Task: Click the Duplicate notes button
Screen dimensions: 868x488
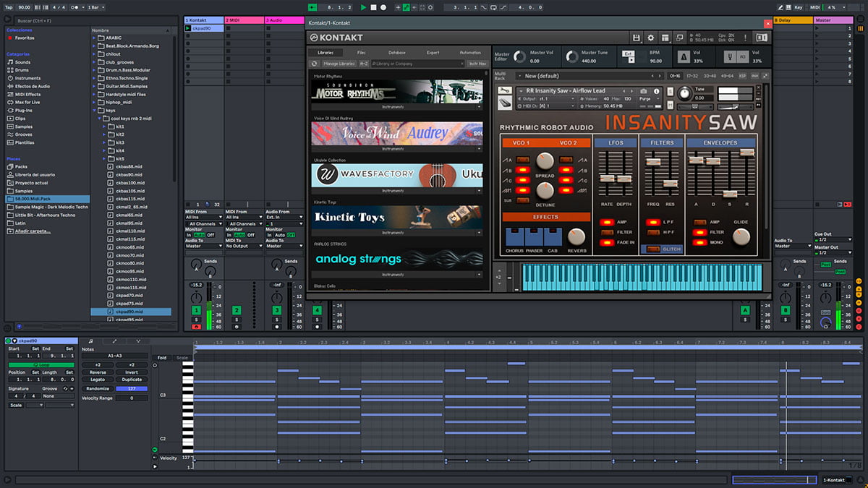Action: (132, 380)
